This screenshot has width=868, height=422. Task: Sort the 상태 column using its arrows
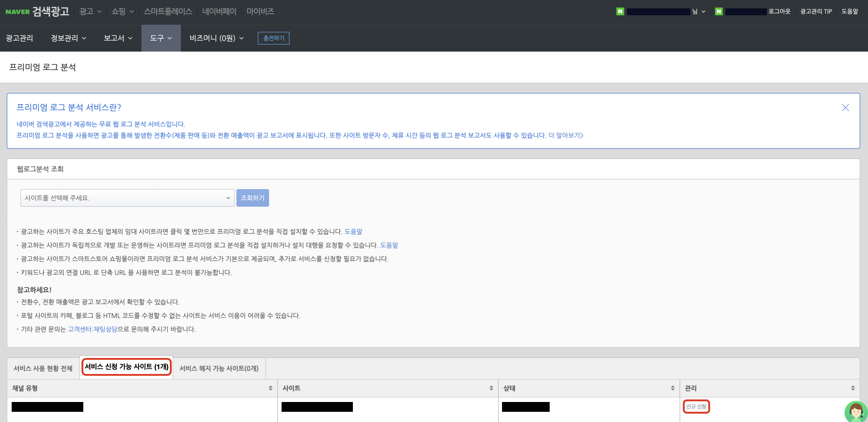pos(673,388)
